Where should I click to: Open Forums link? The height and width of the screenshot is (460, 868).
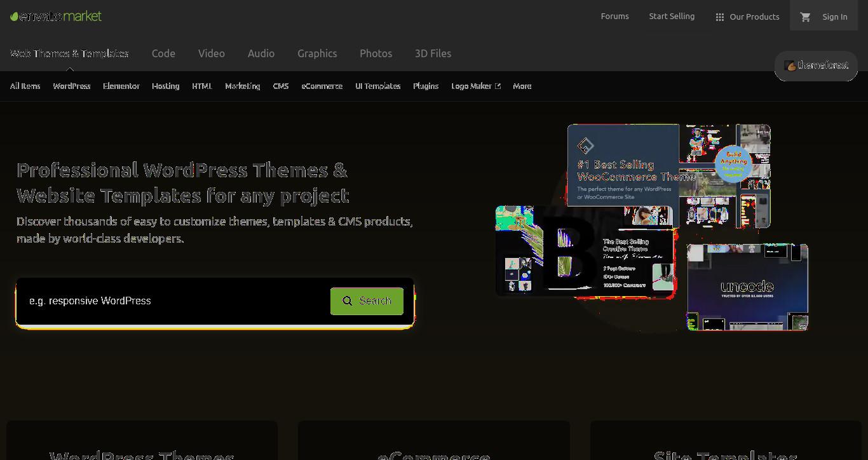pos(614,17)
